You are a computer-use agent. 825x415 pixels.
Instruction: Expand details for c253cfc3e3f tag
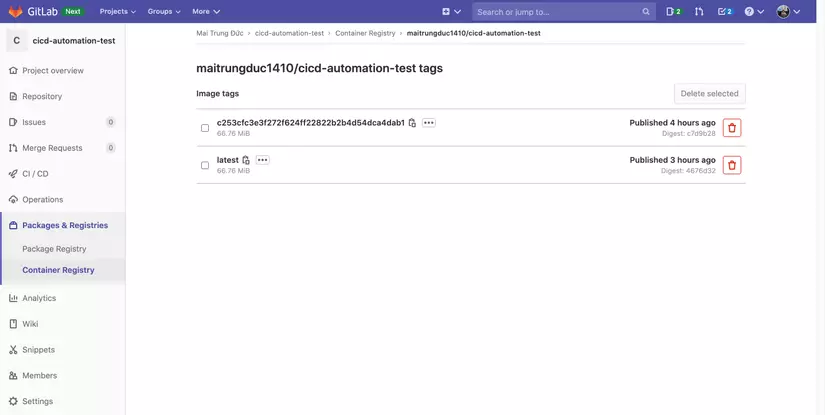click(429, 123)
